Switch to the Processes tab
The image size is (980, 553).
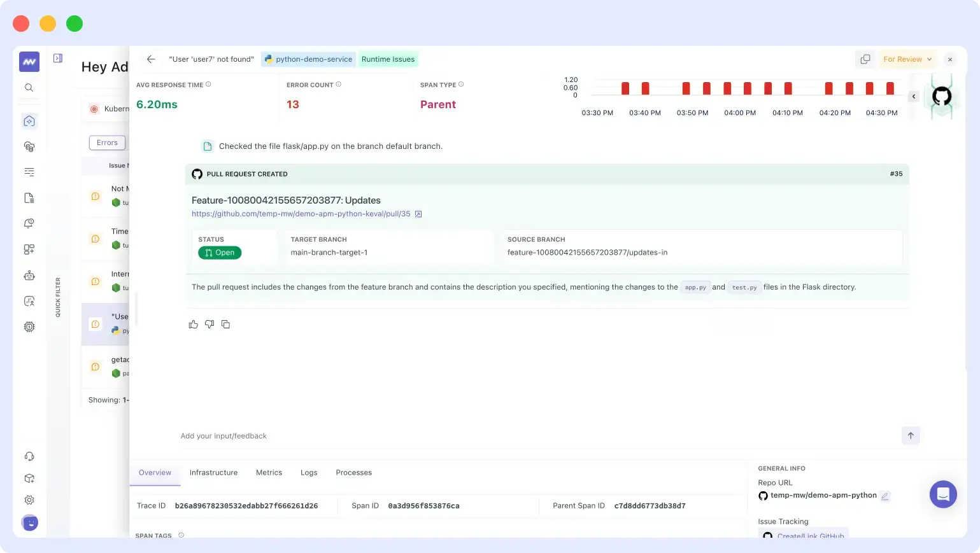point(353,473)
